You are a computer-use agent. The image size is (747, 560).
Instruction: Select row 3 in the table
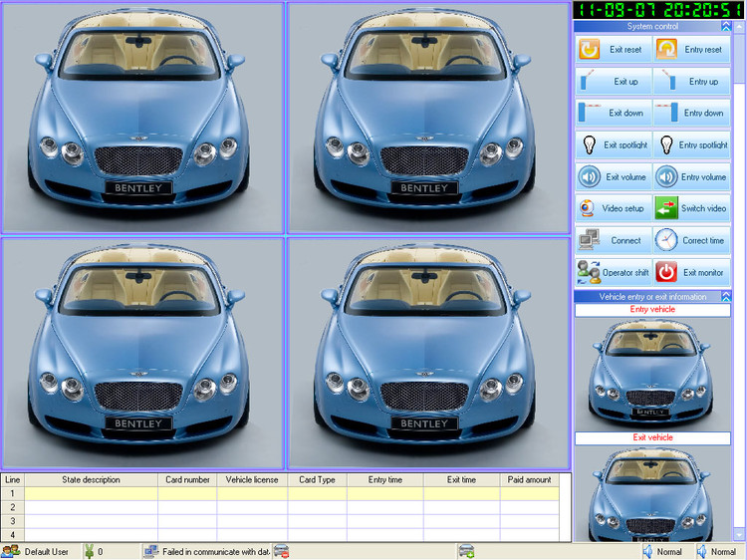[280, 521]
